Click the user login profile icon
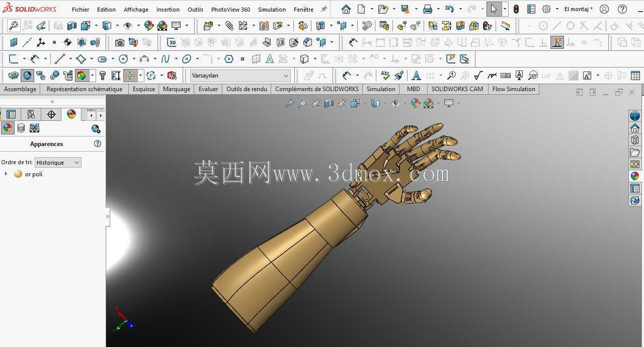This screenshot has width=644, height=347. pos(604,9)
